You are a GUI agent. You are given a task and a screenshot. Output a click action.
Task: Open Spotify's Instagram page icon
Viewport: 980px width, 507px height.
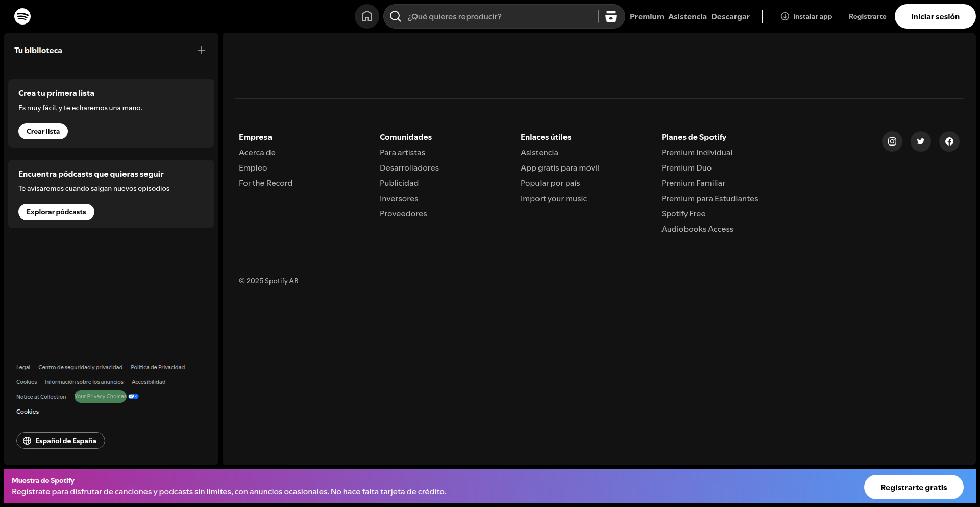point(892,141)
